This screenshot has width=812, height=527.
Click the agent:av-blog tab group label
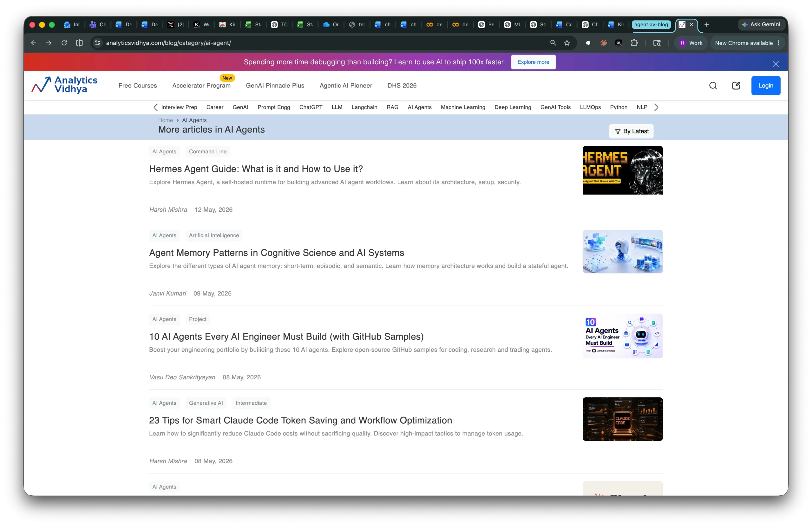click(651, 24)
